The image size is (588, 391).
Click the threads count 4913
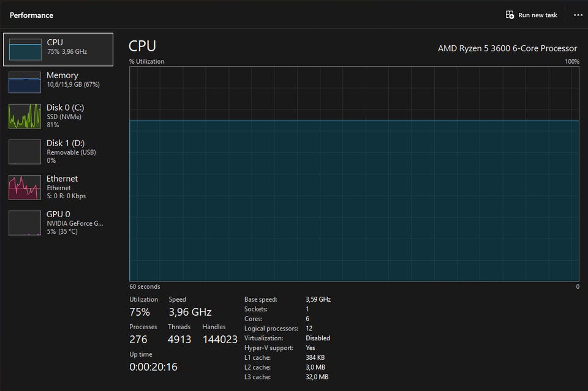(x=179, y=340)
